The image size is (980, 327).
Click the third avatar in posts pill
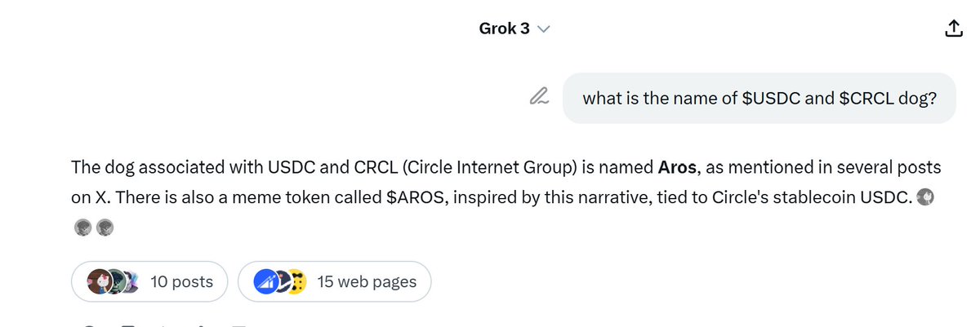132,282
